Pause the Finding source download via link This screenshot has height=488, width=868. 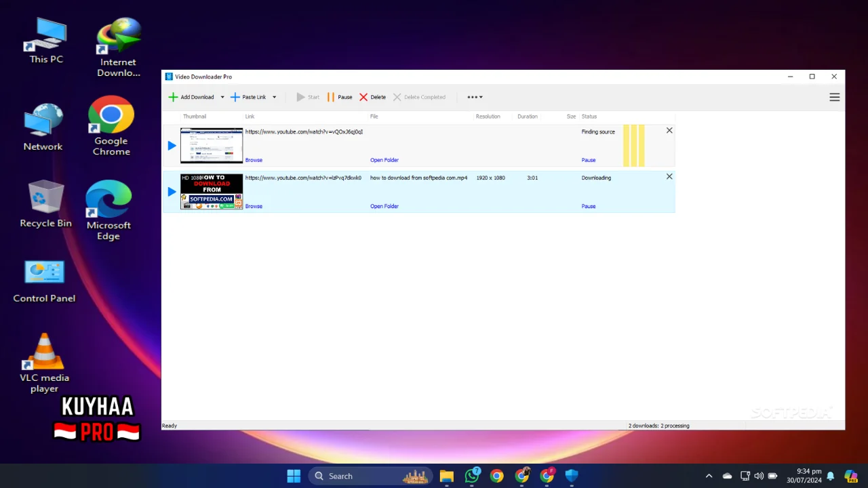[x=589, y=160]
